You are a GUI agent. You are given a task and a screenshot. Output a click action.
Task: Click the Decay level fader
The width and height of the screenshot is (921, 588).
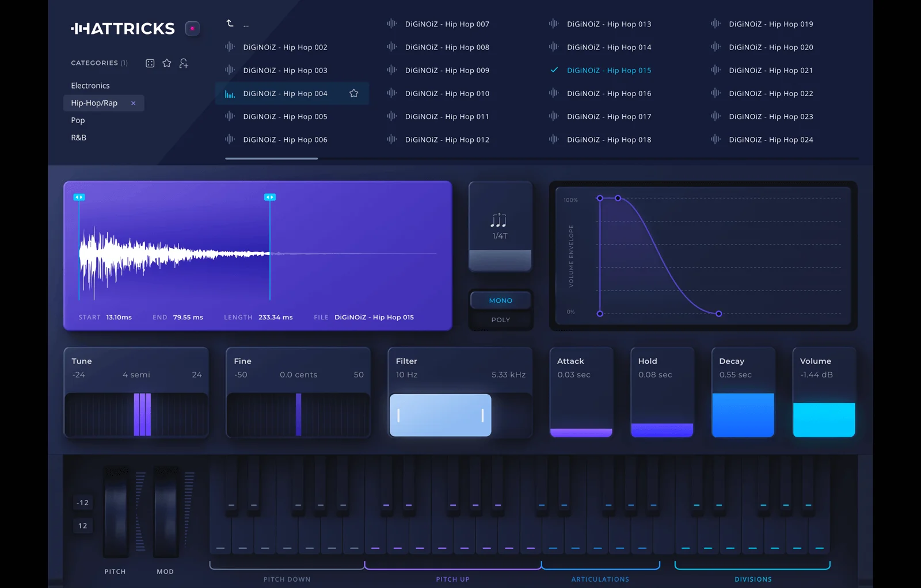(743, 415)
